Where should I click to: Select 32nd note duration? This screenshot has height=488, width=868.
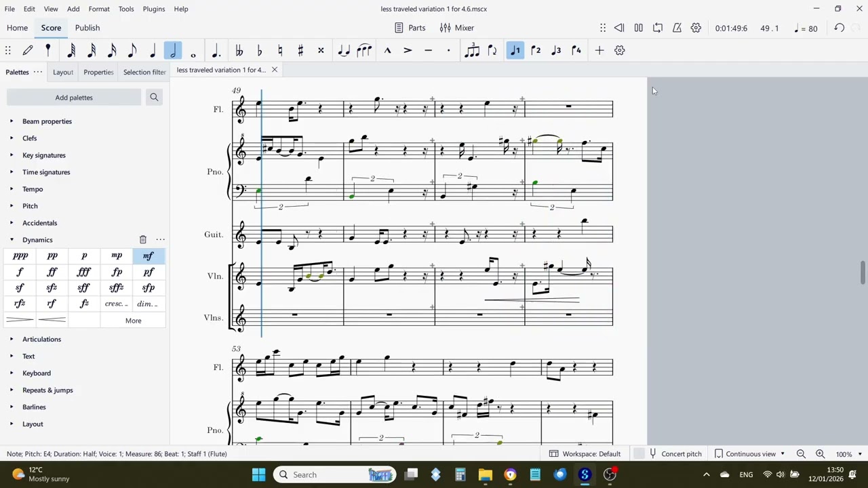point(92,50)
